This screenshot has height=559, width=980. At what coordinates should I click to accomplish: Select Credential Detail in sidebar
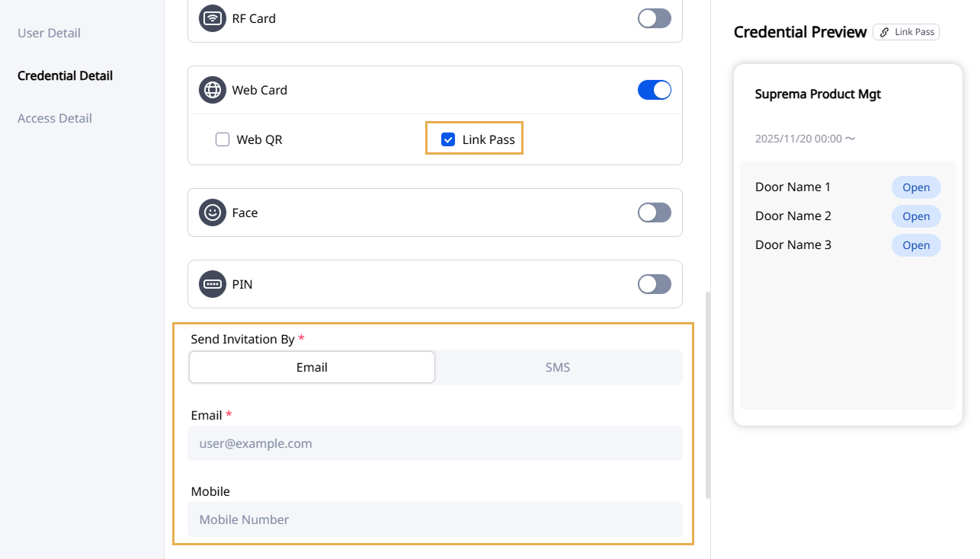click(x=65, y=75)
